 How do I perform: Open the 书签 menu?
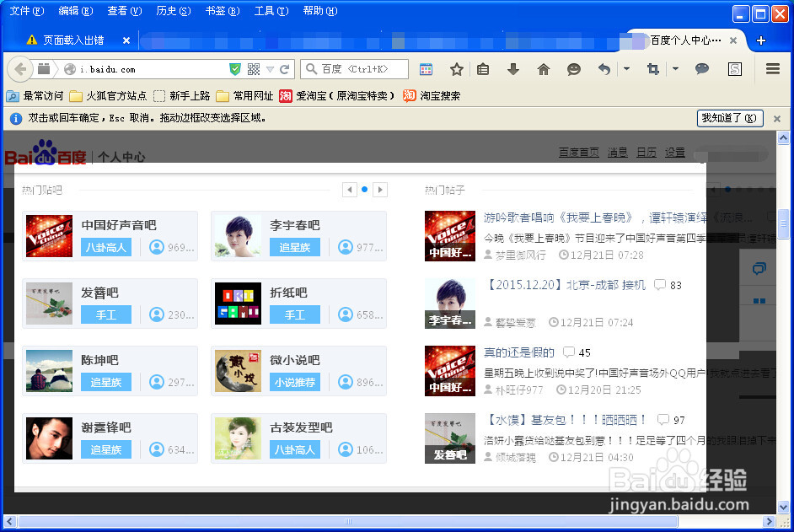click(x=223, y=11)
